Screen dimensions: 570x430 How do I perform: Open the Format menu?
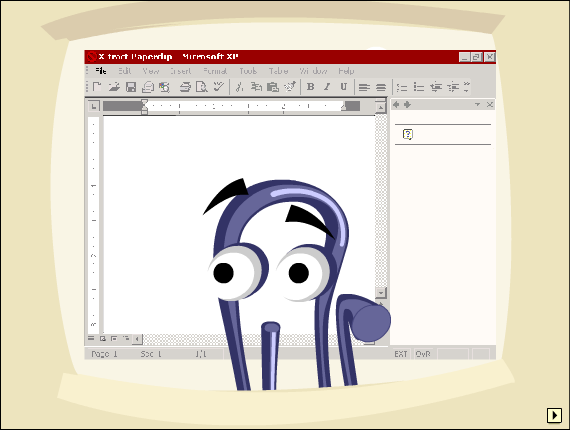point(215,71)
